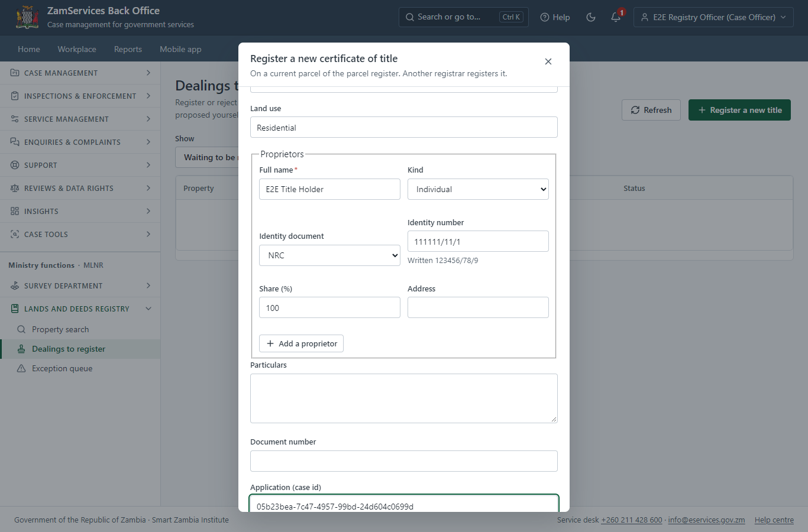
Task: Select Exception queue in sidebar
Action: click(80, 368)
